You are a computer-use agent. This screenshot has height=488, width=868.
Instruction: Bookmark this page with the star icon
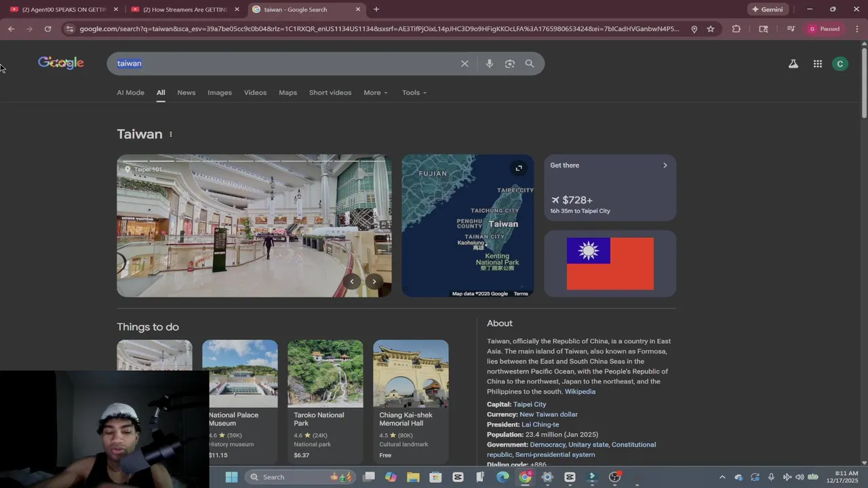tap(711, 29)
